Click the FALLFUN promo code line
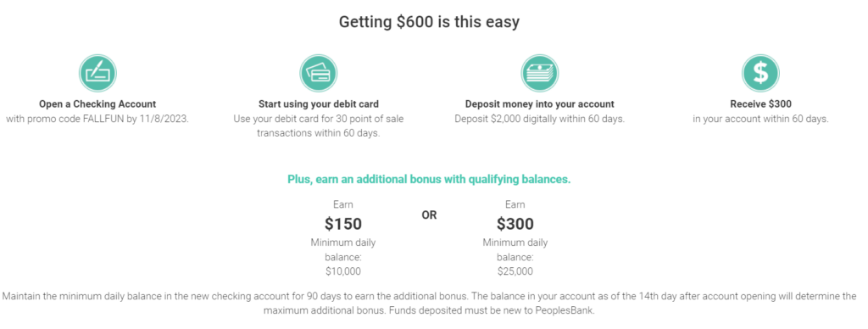 click(97, 119)
